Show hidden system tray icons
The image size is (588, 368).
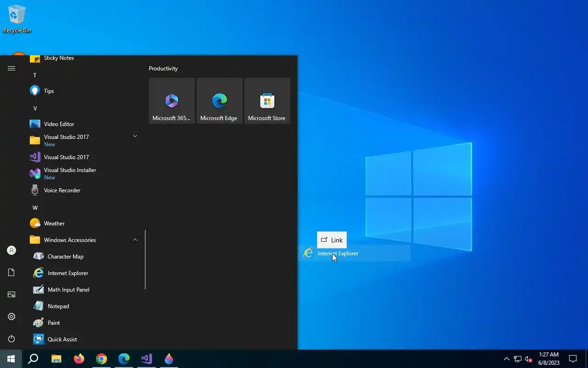tap(506, 359)
